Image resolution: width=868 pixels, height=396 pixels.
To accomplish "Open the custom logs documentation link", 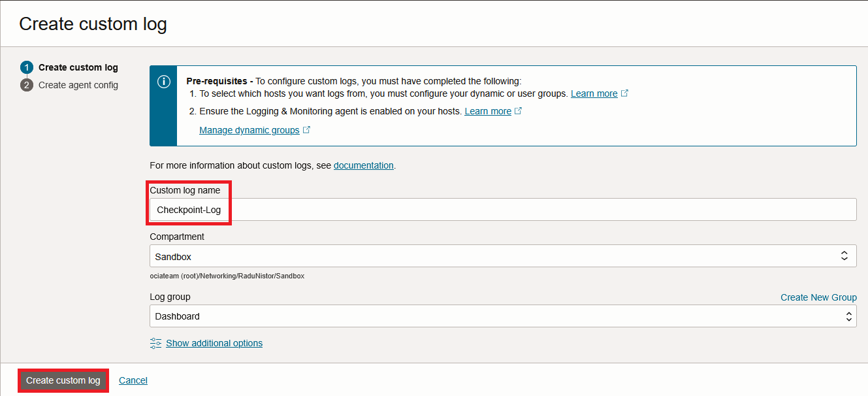I will pos(363,165).
